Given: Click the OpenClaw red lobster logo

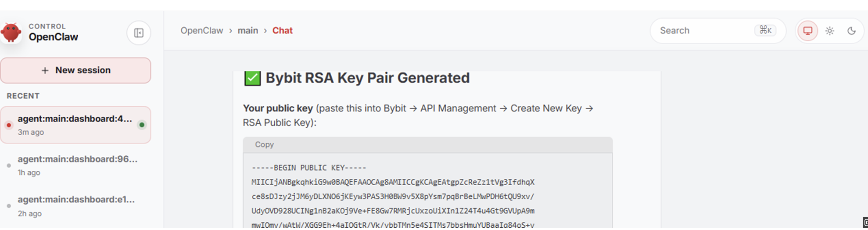Looking at the screenshot, I should point(11,32).
